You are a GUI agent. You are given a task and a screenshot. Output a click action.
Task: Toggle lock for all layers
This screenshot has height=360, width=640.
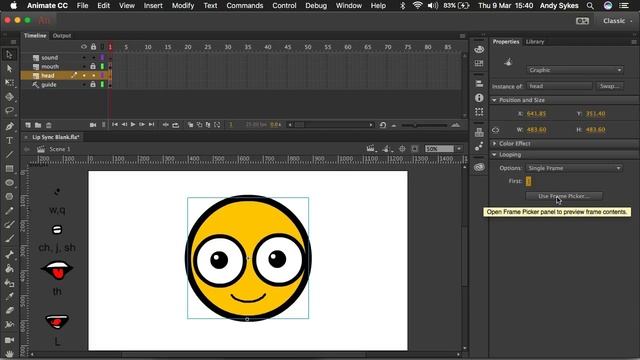click(93, 47)
